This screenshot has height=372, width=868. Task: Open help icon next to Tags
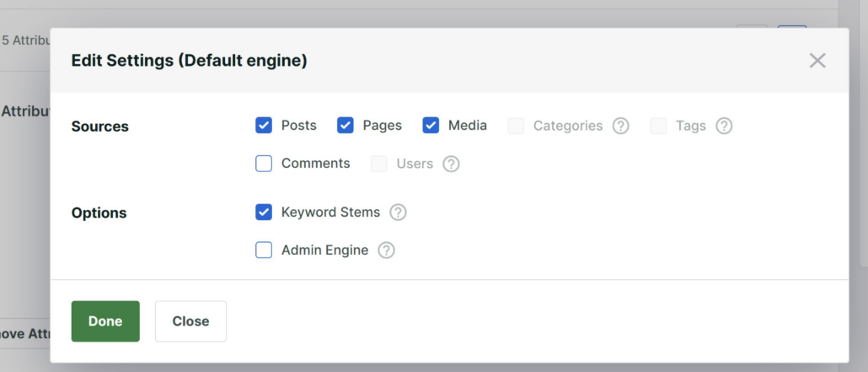point(724,126)
